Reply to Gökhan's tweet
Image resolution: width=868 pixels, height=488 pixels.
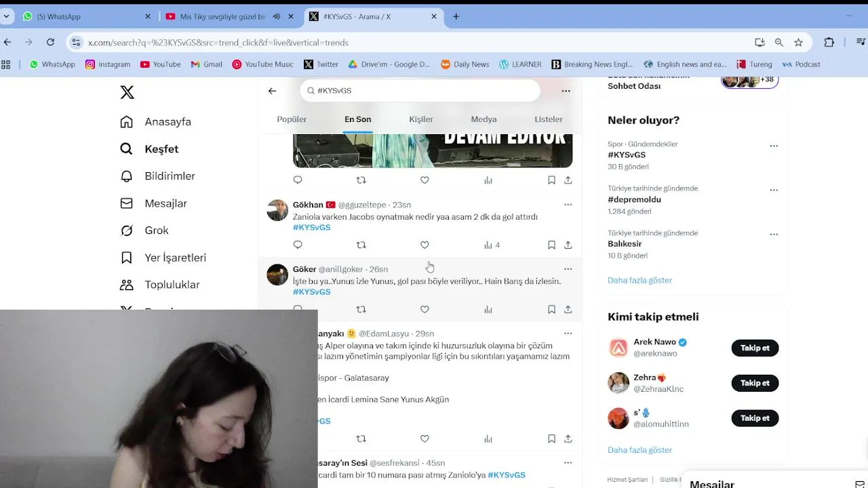pos(298,245)
